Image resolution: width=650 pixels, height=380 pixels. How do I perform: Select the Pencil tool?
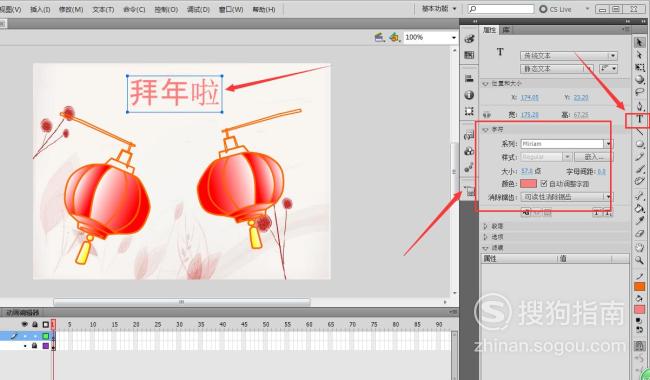pyautogui.click(x=639, y=157)
